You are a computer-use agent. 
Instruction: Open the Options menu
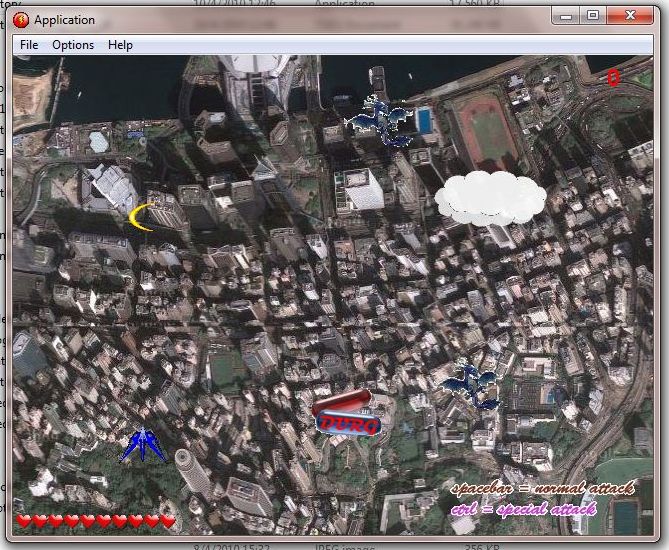(x=73, y=45)
